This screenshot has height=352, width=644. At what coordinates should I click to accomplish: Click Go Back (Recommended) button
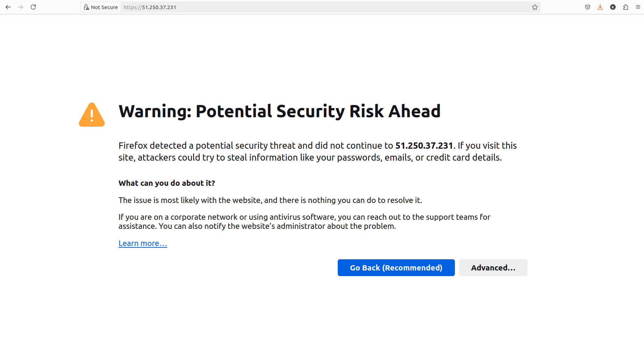[x=396, y=268]
